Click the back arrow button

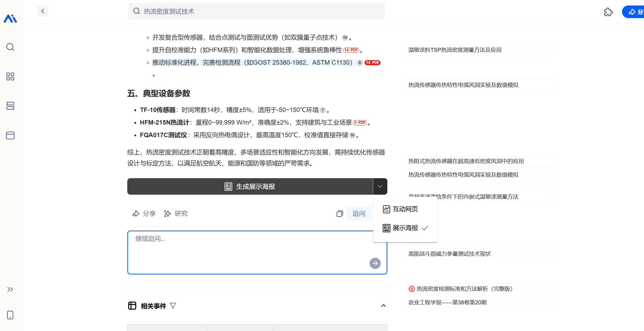[x=42, y=11]
